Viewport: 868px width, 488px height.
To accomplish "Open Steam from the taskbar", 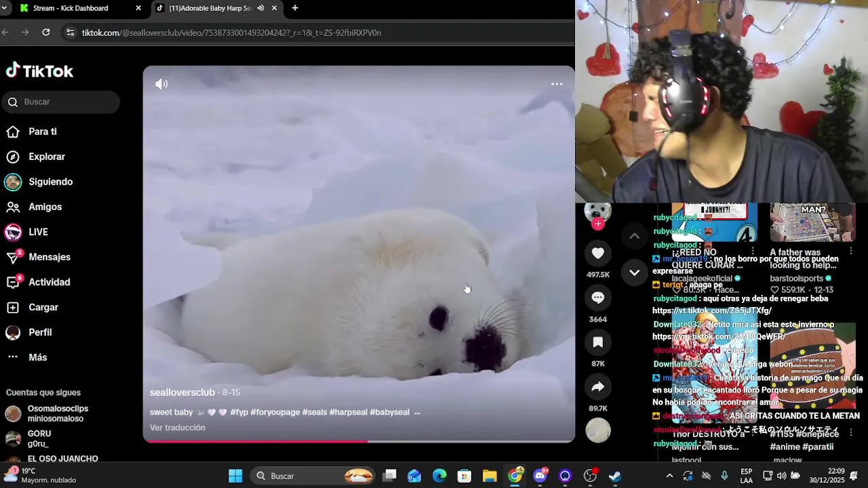I will [x=615, y=476].
